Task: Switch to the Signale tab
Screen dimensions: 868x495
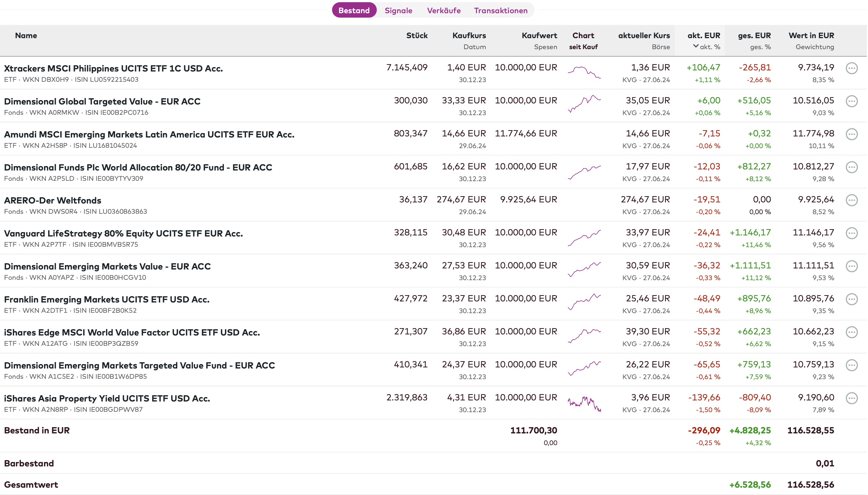Action: [x=398, y=10]
